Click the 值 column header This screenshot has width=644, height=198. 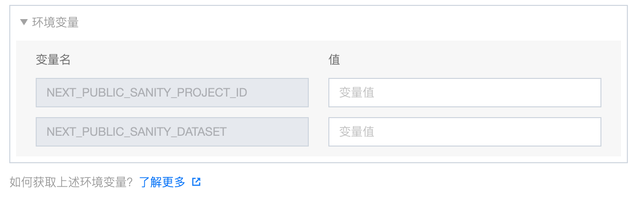tap(334, 60)
